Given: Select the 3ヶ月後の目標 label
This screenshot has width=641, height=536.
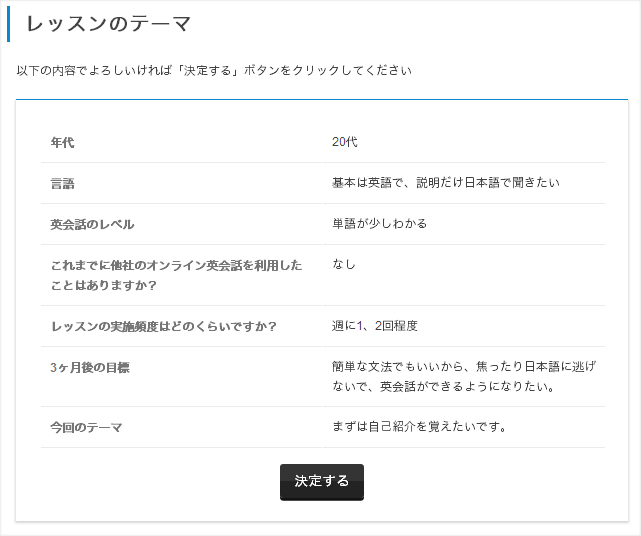Looking at the screenshot, I should tap(90, 368).
